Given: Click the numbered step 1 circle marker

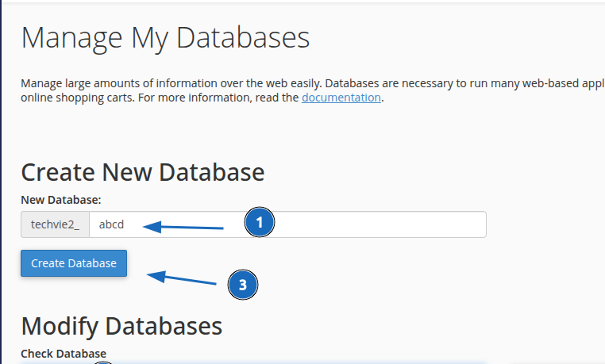Looking at the screenshot, I should click(260, 223).
